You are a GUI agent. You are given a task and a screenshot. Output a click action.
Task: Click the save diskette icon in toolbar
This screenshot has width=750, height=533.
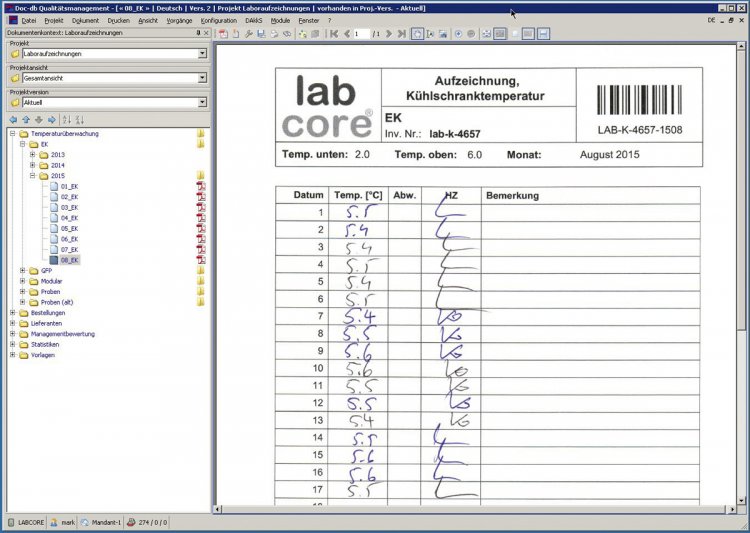pos(261,33)
